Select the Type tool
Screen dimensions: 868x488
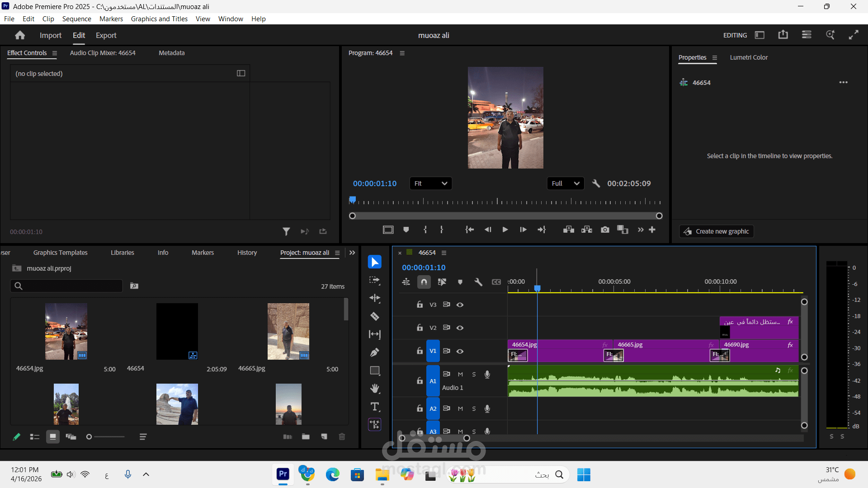point(375,407)
